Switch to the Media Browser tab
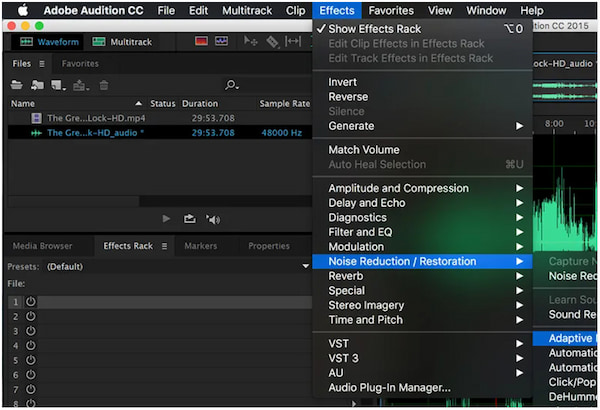The height and width of the screenshot is (410, 600). pos(42,246)
